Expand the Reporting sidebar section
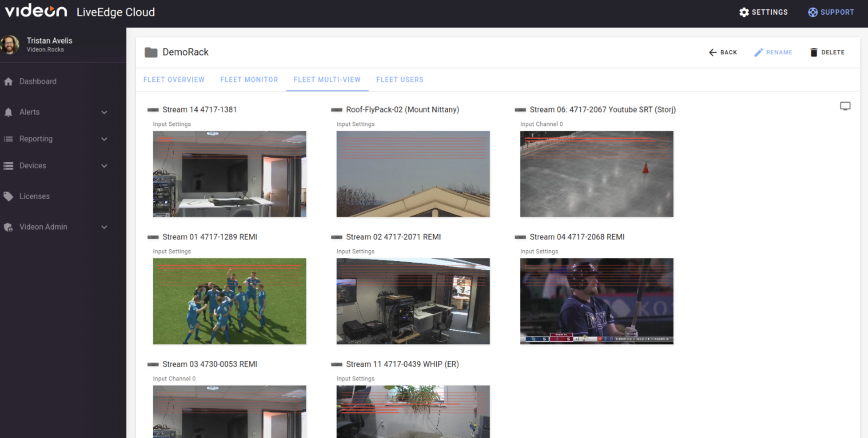The height and width of the screenshot is (438, 868). click(x=104, y=139)
